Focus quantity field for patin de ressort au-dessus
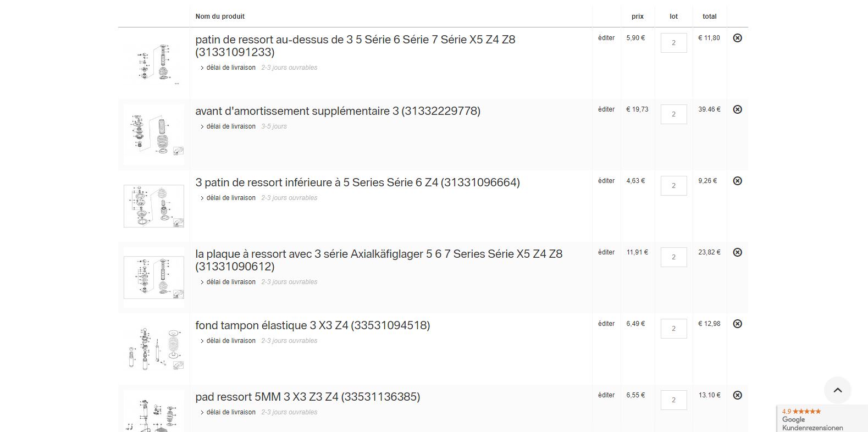868x432 pixels. pyautogui.click(x=674, y=43)
